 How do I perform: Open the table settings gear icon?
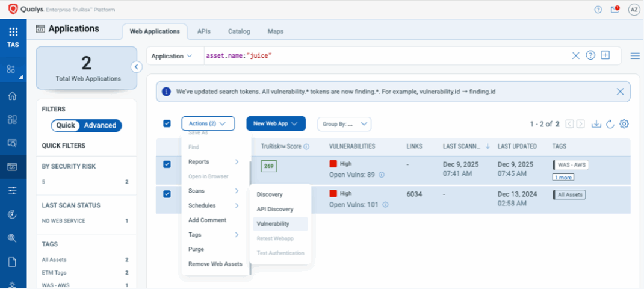(624, 124)
